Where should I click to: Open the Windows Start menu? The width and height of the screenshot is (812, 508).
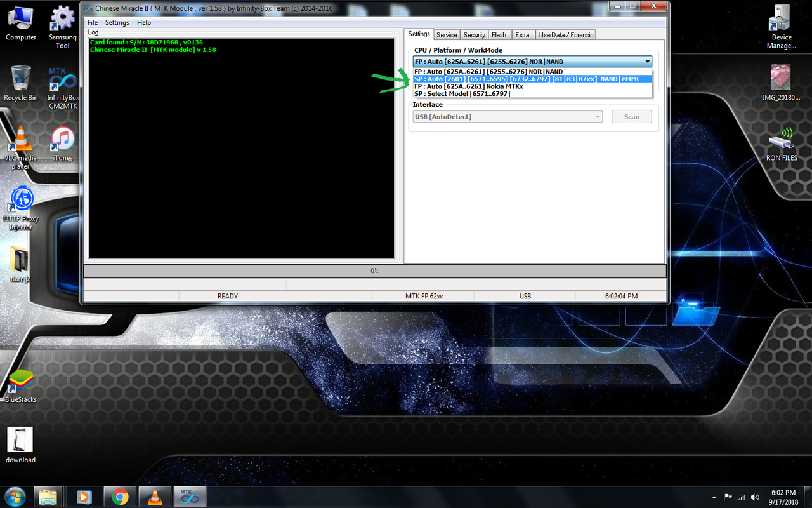click(14, 496)
